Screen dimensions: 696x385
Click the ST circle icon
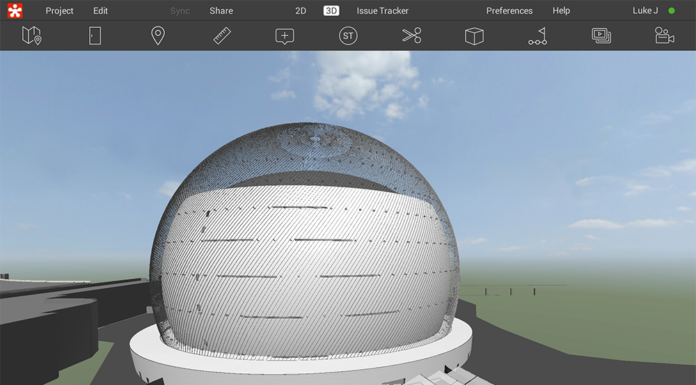coord(348,36)
